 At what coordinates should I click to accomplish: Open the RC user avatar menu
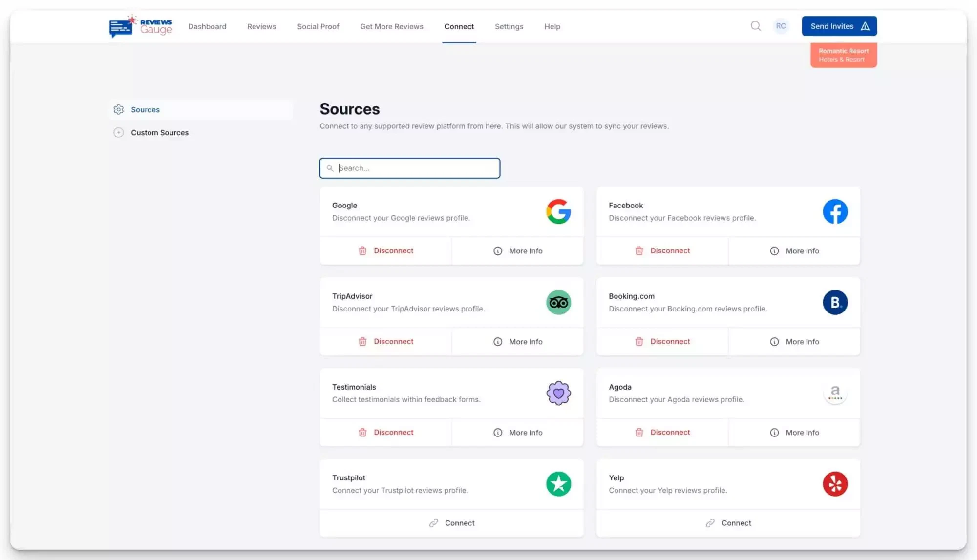click(781, 26)
